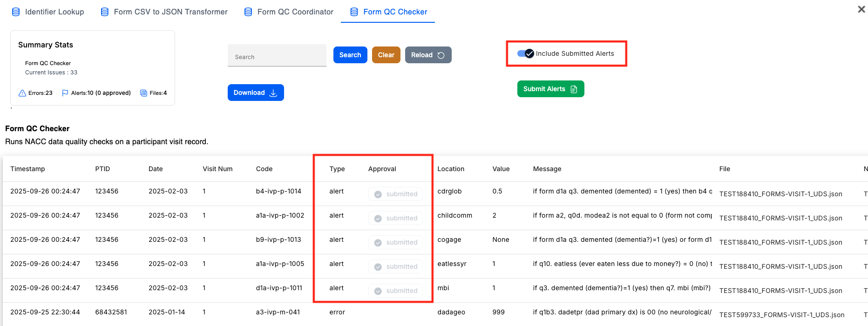Viewport: 868px width, 326px height.
Task: Open the Form CSV to JSON Transformer tab
Action: (x=170, y=12)
